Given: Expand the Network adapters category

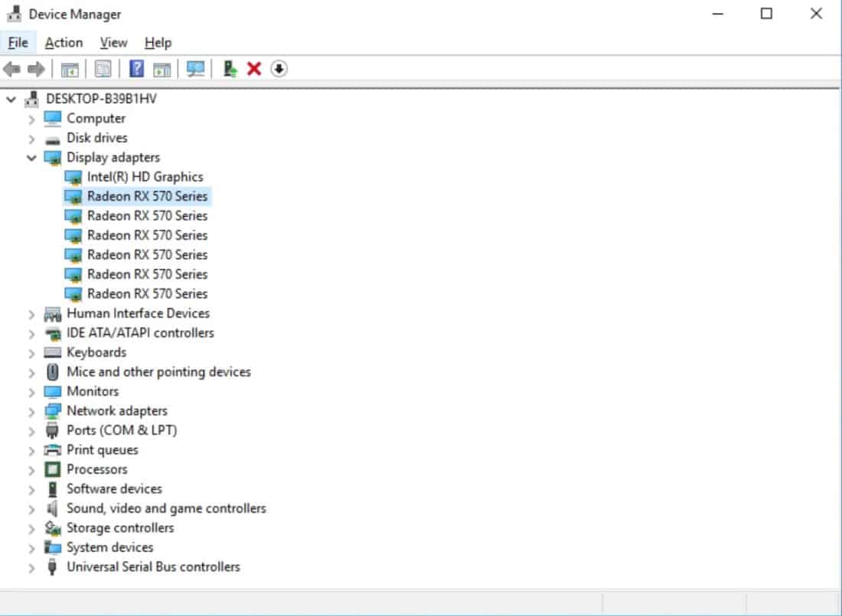Looking at the screenshot, I should (x=31, y=412).
